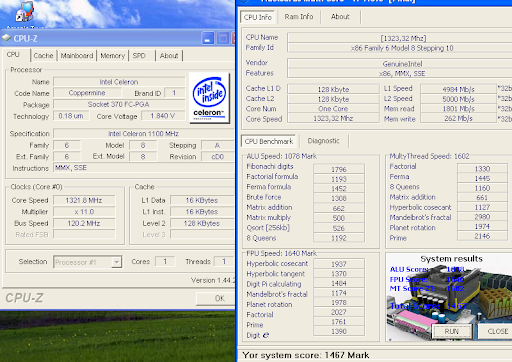Click the Socket 370 FC-PGA package value
Screen dimensions: 512x362
click(119, 104)
